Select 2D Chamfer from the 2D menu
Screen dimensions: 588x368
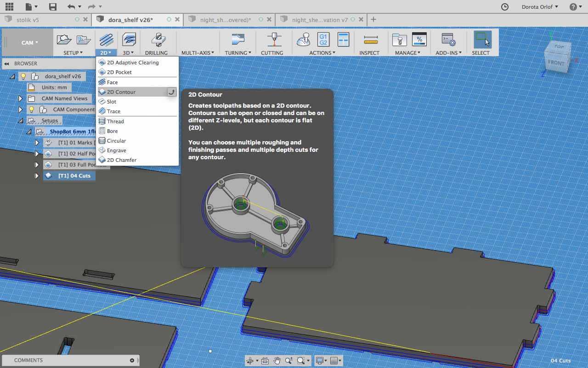(122, 160)
